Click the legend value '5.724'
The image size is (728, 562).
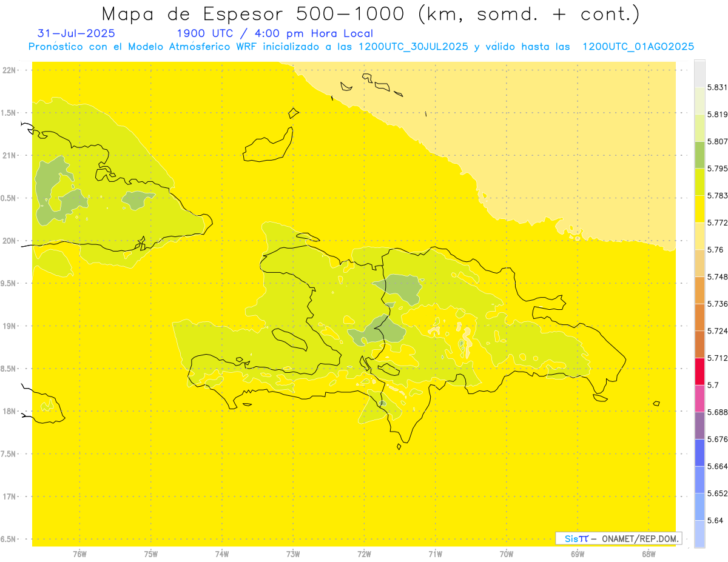coord(718,331)
